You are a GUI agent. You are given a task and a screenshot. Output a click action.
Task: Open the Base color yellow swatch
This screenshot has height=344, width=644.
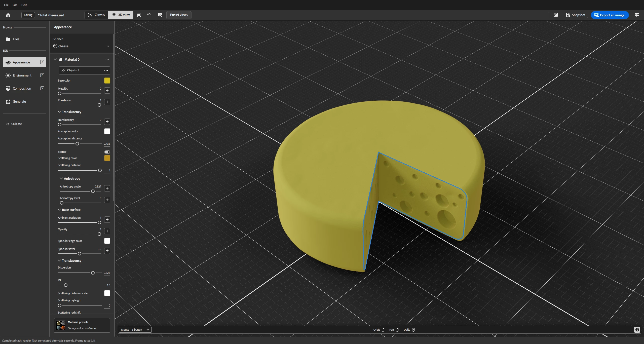(x=107, y=81)
